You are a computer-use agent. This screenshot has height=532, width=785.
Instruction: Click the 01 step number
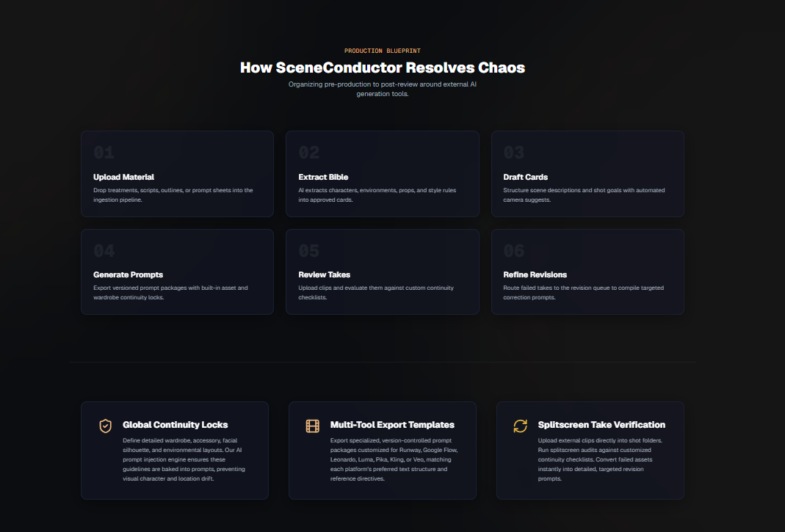coord(104,153)
